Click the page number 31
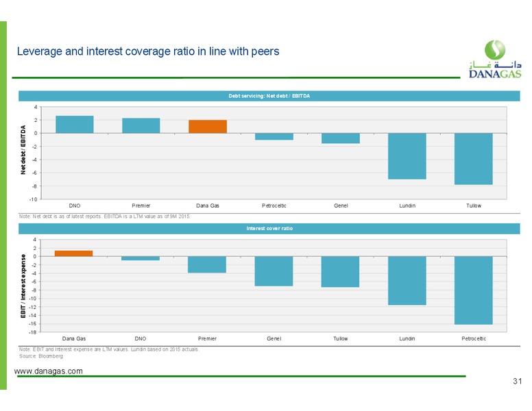 [517, 381]
